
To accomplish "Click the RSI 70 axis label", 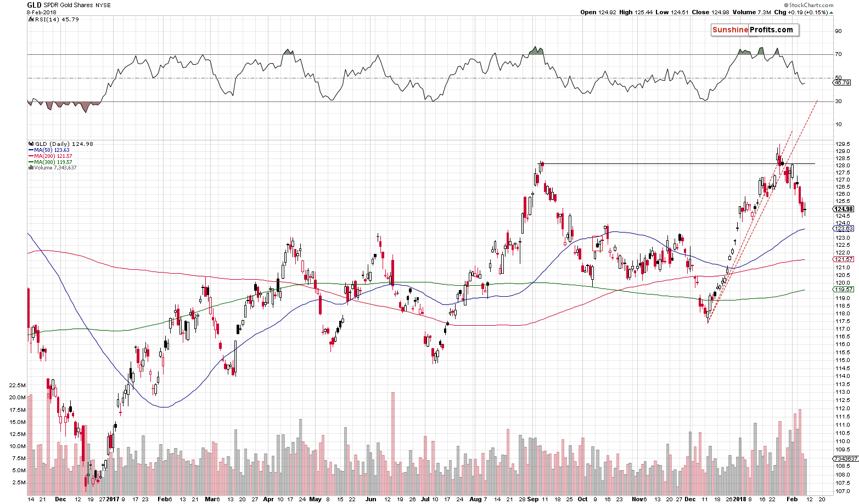I will point(838,54).
